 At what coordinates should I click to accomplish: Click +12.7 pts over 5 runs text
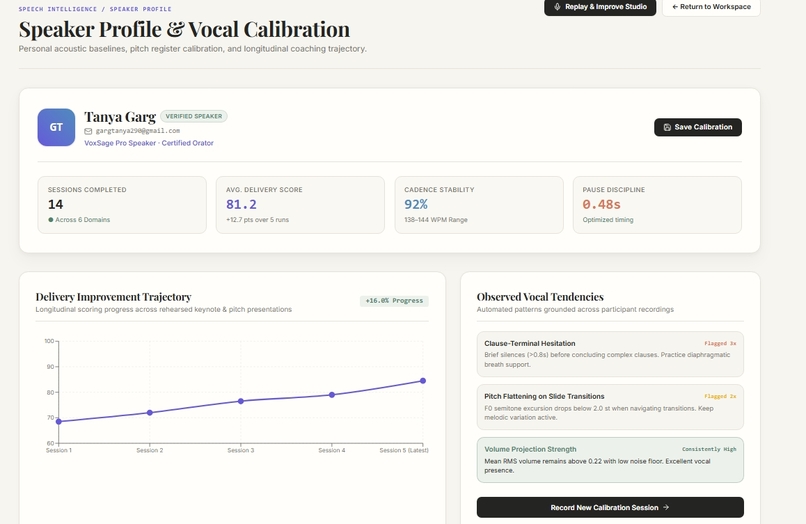click(258, 220)
